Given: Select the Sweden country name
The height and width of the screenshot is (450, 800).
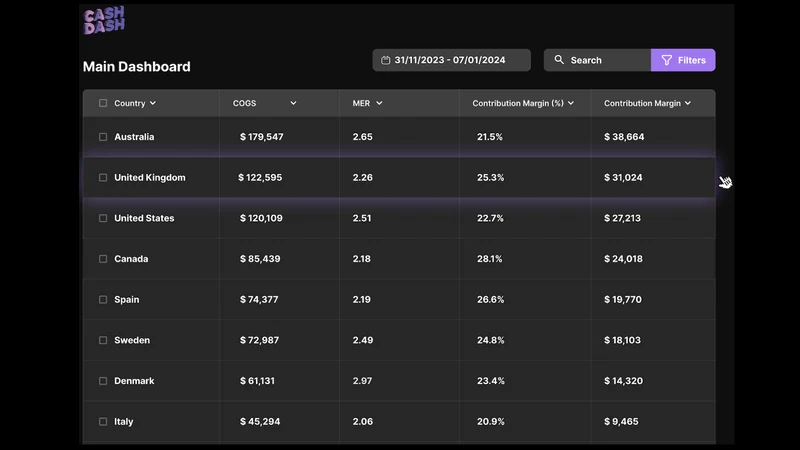Looking at the screenshot, I should click(132, 340).
